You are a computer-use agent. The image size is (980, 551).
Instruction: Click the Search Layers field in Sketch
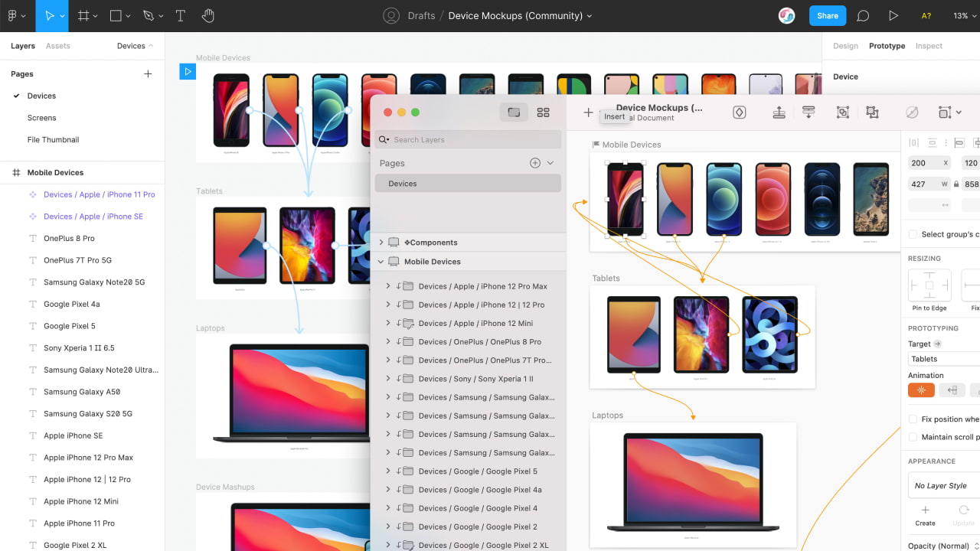click(468, 139)
